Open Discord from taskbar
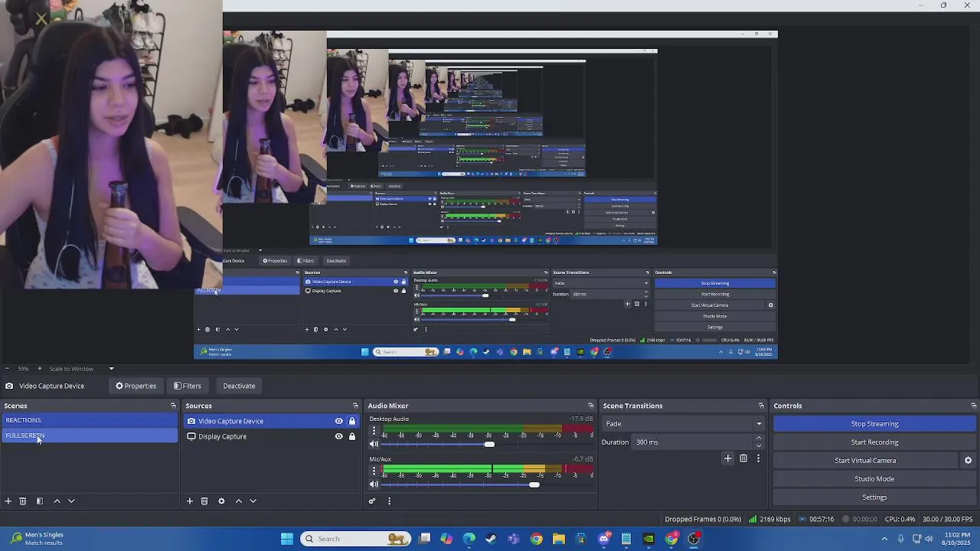The width and height of the screenshot is (980, 551). tap(604, 539)
